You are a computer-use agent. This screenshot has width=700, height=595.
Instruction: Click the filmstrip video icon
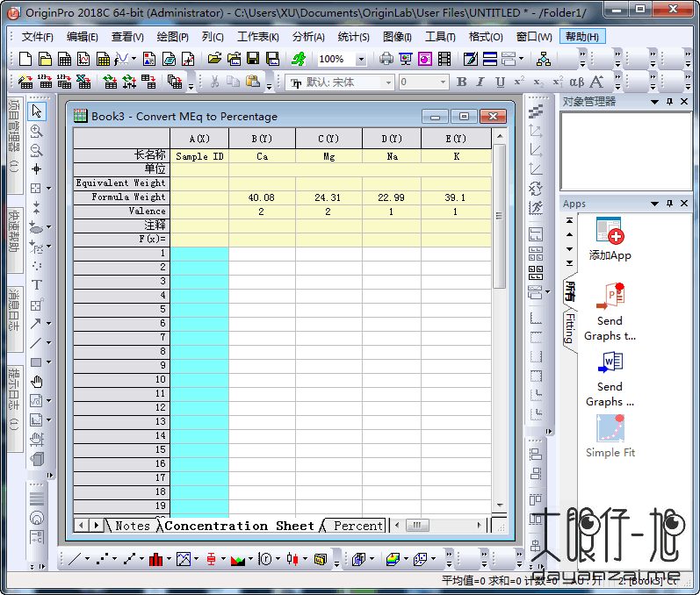(x=444, y=59)
